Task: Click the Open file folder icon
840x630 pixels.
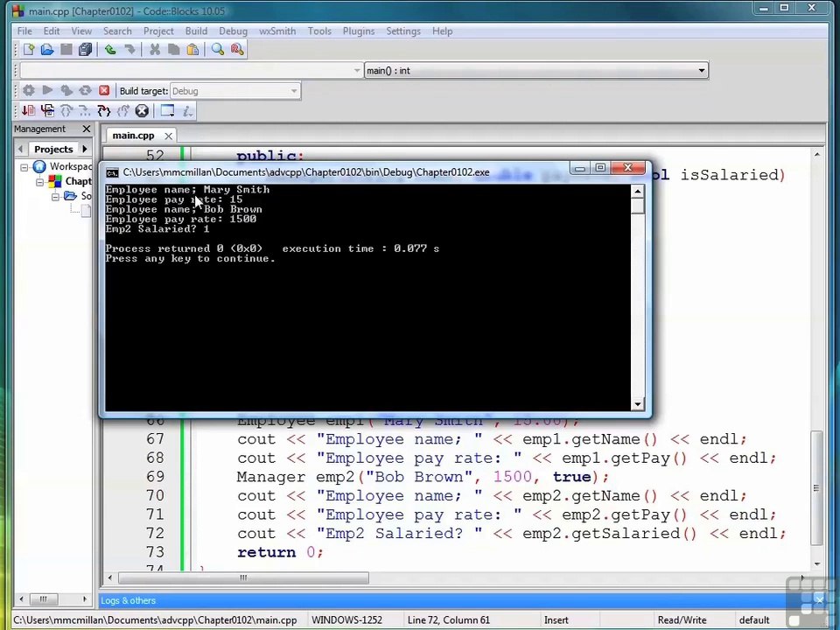Action: (x=47, y=50)
